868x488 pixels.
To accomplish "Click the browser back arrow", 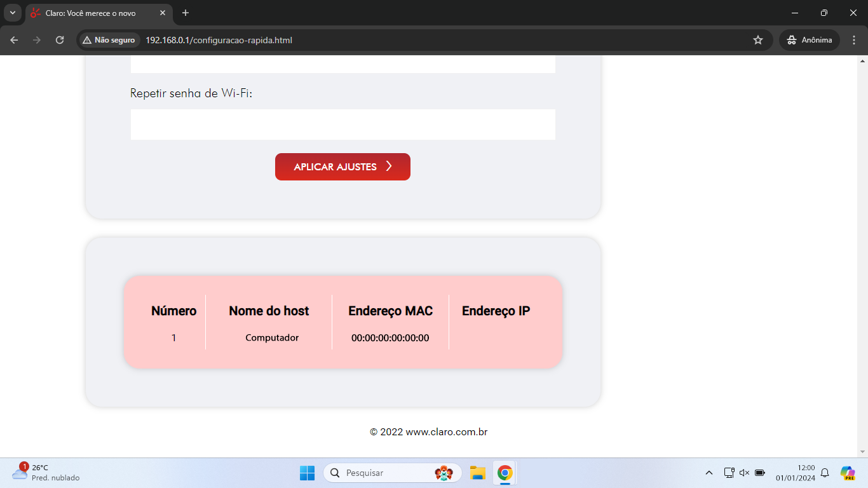I will click(x=14, y=40).
